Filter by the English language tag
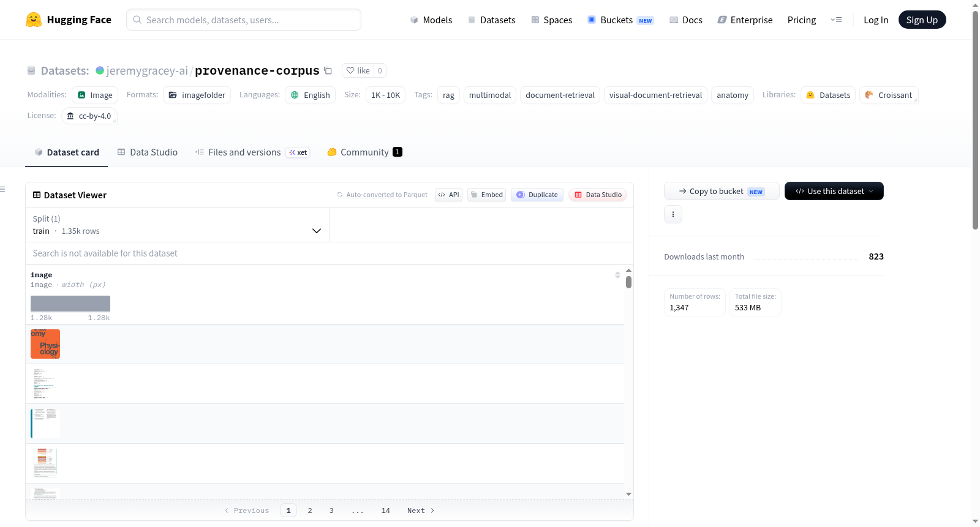 point(310,95)
